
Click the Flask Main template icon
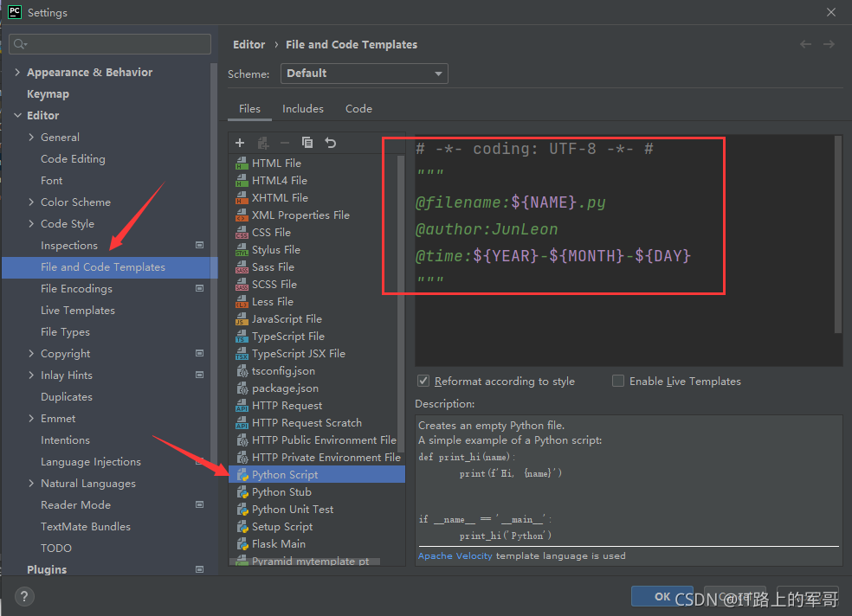tap(242, 544)
